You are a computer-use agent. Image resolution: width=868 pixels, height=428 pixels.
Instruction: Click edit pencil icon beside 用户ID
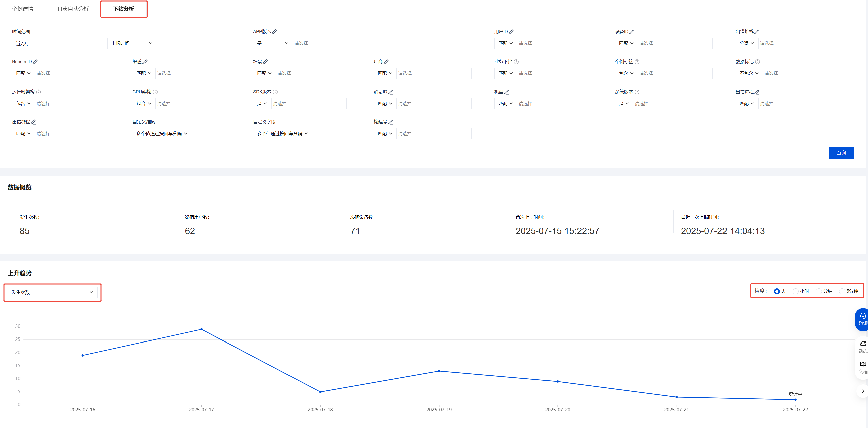[x=511, y=32]
